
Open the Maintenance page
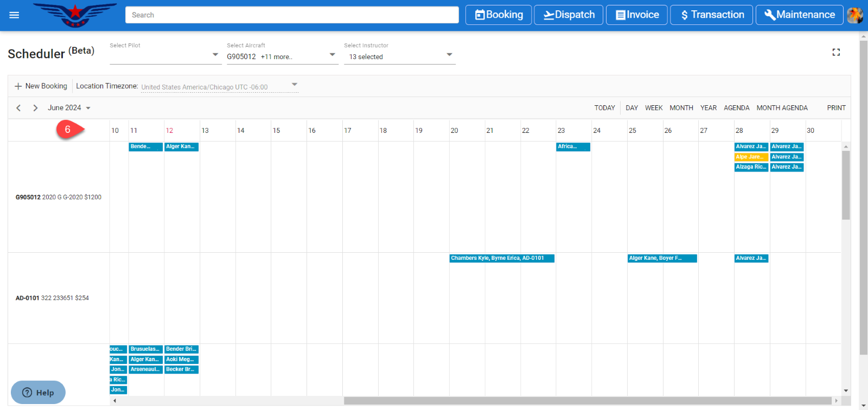point(799,15)
